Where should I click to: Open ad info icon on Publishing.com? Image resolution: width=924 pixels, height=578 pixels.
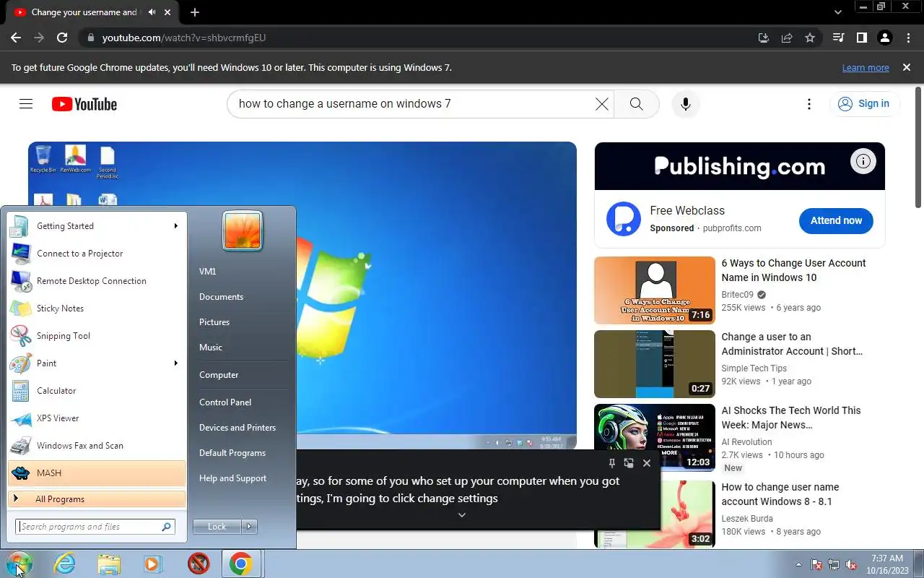863,161
